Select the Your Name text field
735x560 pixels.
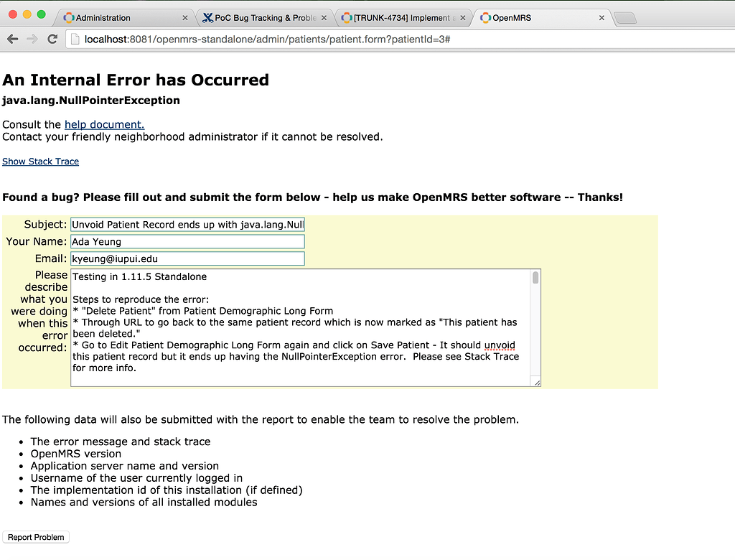click(187, 241)
